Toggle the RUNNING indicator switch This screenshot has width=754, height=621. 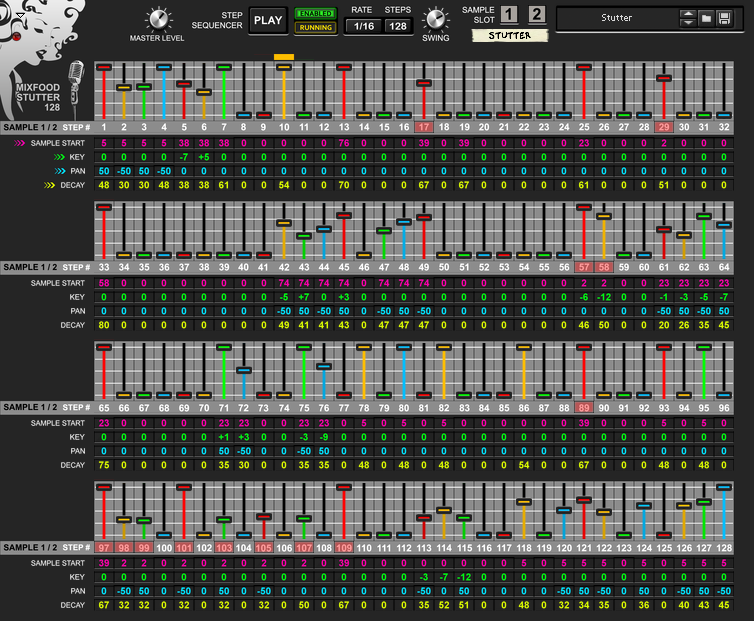point(315,28)
